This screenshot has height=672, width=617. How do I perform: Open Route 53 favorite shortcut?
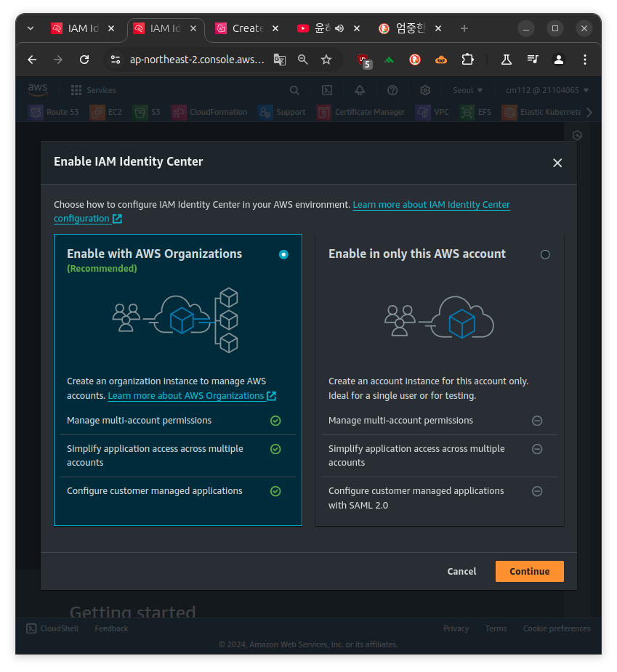(x=53, y=113)
